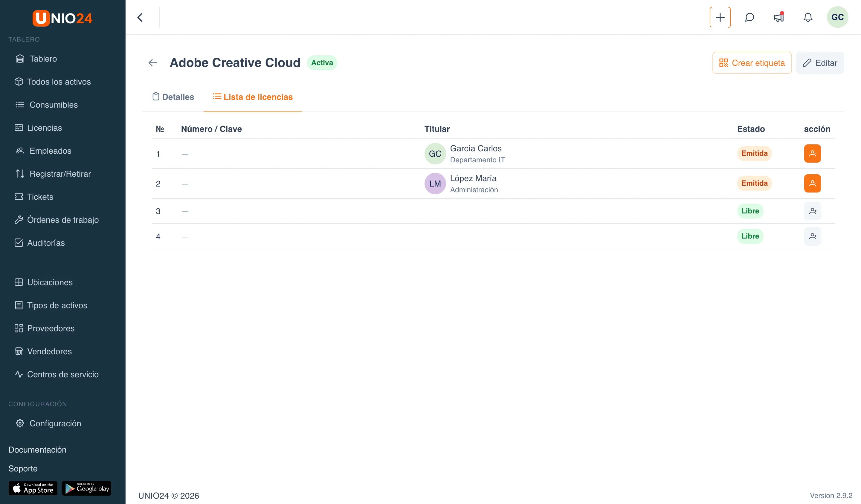Open the GC user profile menu
Screen dimensions: 861x504
pyautogui.click(x=837, y=17)
